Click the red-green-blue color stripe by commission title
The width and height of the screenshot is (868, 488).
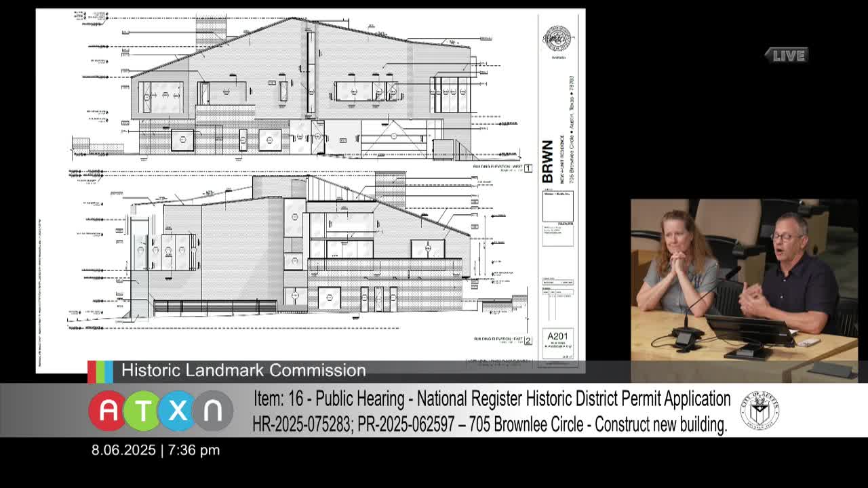[x=100, y=371]
